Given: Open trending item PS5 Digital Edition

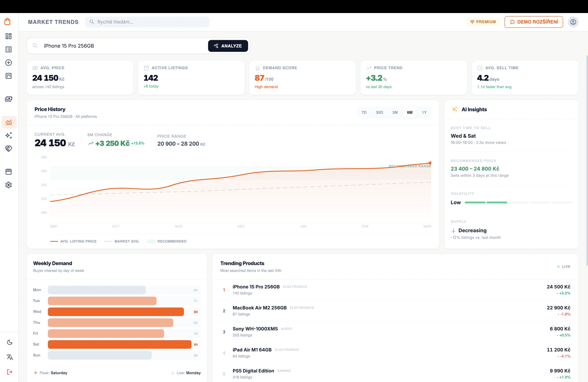Looking at the screenshot, I should coord(395,373).
